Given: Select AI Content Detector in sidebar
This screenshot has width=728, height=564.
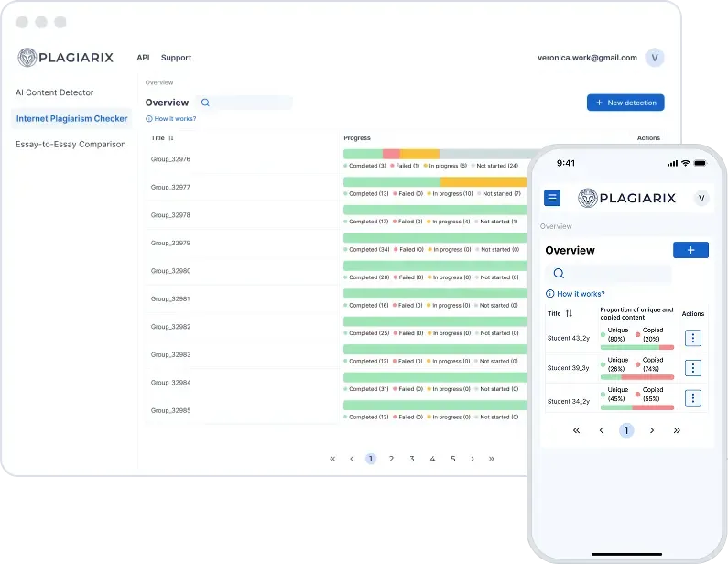Looking at the screenshot, I should (x=55, y=92).
